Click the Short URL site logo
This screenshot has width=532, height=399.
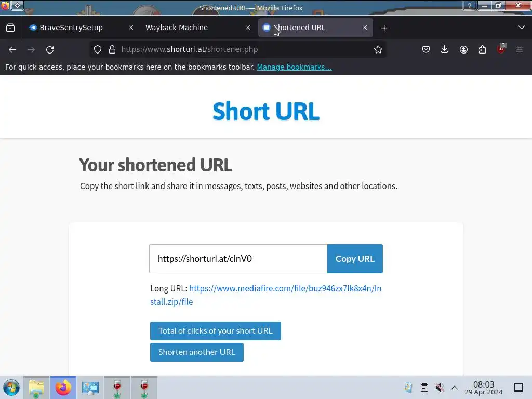pyautogui.click(x=266, y=111)
